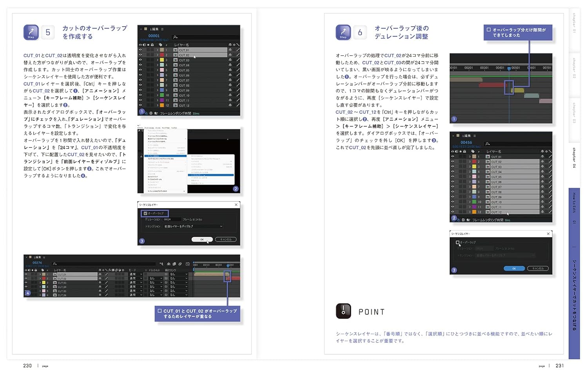
Task: Uncheck the checked オーバーラップ checkbox in sequence dialog
Action: click(x=145, y=214)
